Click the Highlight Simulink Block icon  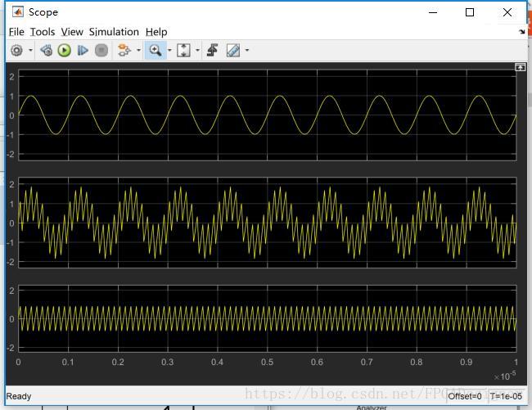point(124,51)
